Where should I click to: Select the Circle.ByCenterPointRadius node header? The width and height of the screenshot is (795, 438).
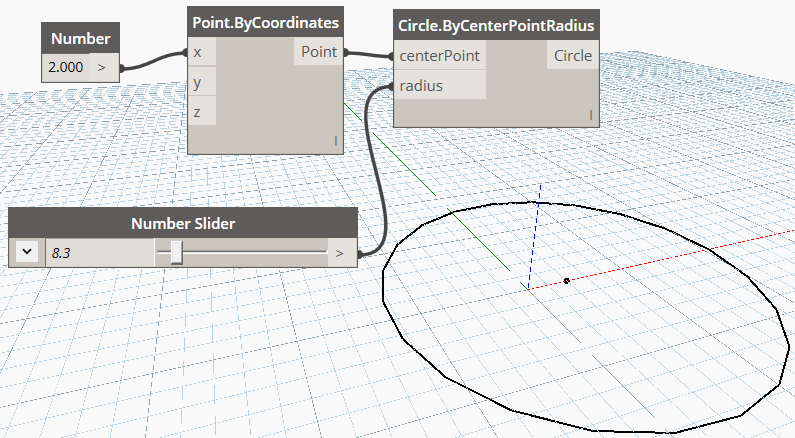496,25
